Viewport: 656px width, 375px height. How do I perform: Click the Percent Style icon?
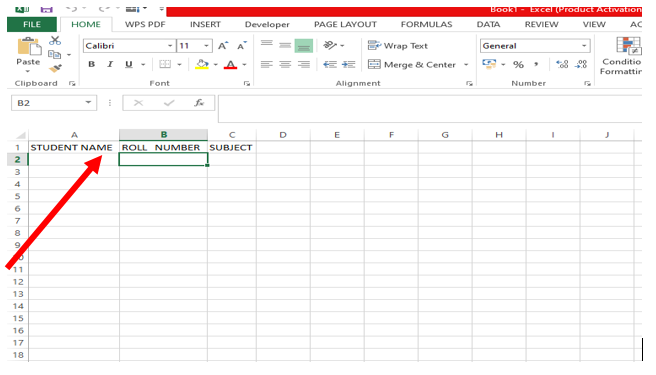pyautogui.click(x=518, y=64)
